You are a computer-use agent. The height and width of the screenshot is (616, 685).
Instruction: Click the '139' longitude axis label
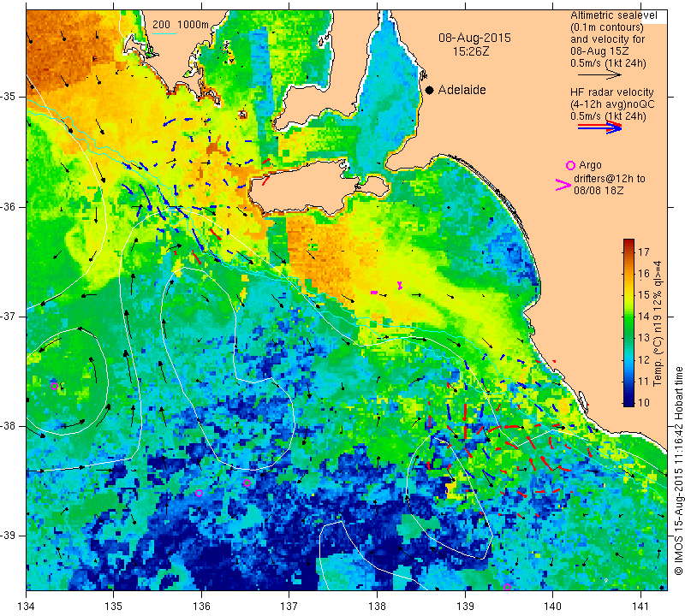465,606
